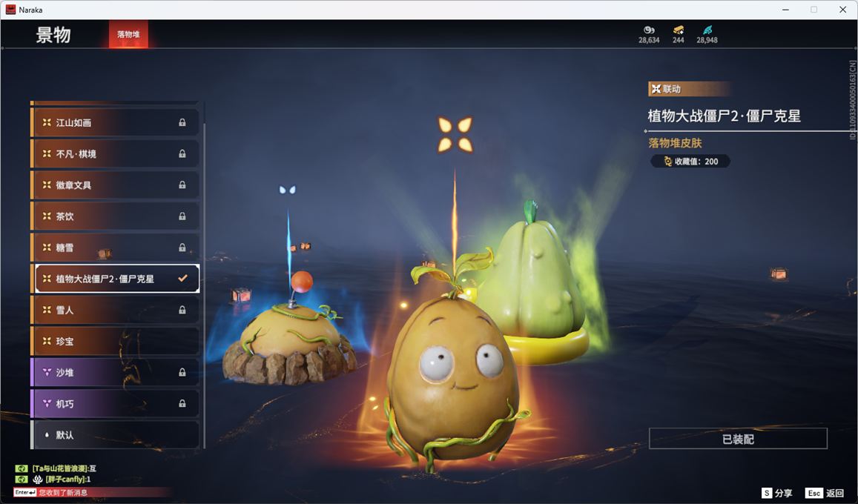
Task: Click the 分享 share button
Action: [776, 493]
